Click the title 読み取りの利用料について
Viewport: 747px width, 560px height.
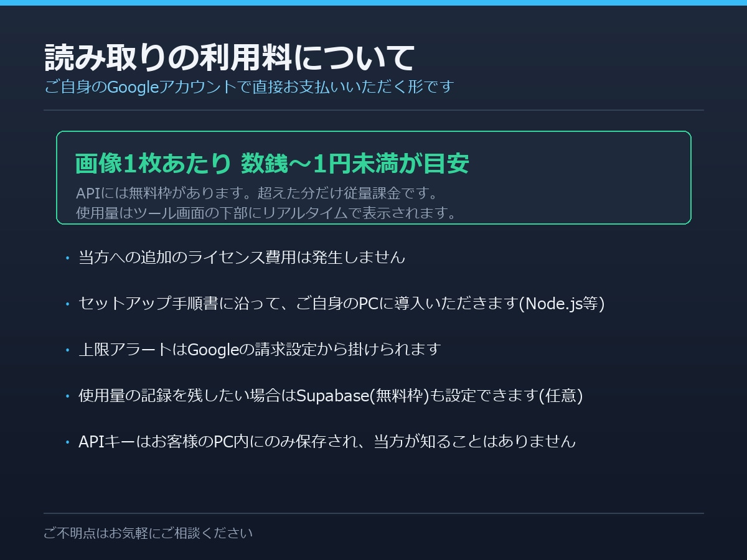click(x=230, y=58)
